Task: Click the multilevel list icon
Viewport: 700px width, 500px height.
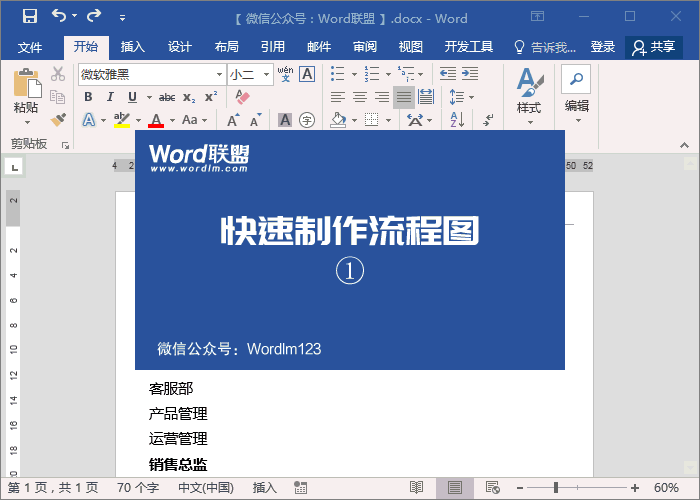Action: click(x=406, y=74)
